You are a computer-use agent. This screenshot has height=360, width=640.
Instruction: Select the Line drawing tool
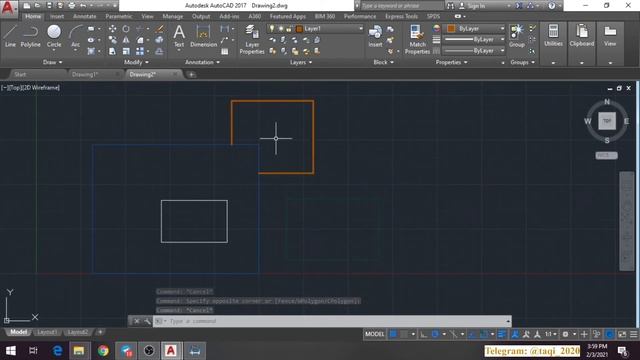click(10, 36)
